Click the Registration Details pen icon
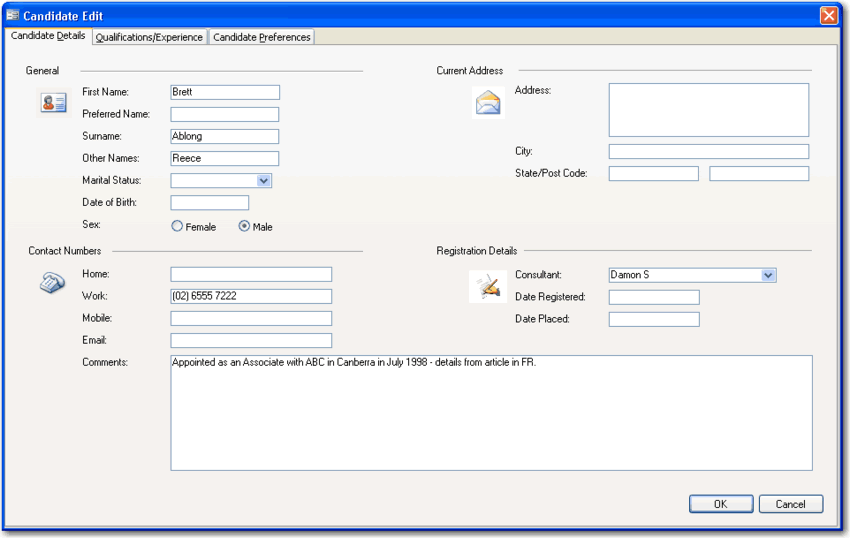Viewport: 850px width, 538px height. pos(487,287)
